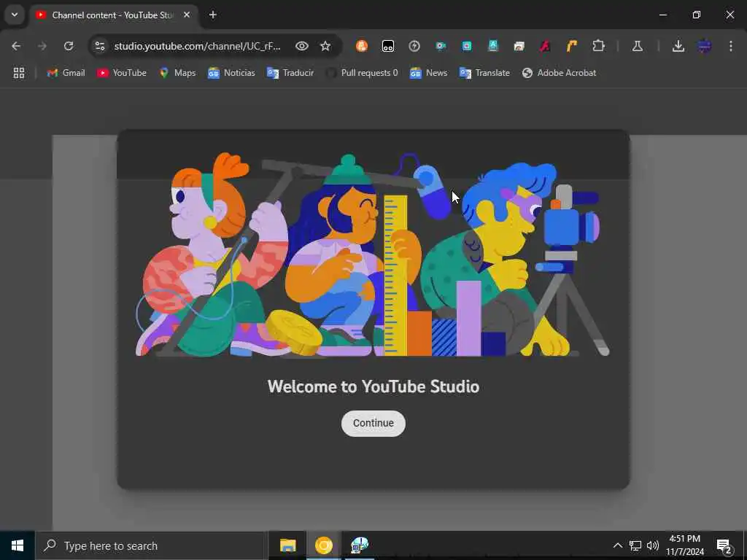Open the teal screen recorder camera extension
The image size is (747, 560).
coord(441,46)
